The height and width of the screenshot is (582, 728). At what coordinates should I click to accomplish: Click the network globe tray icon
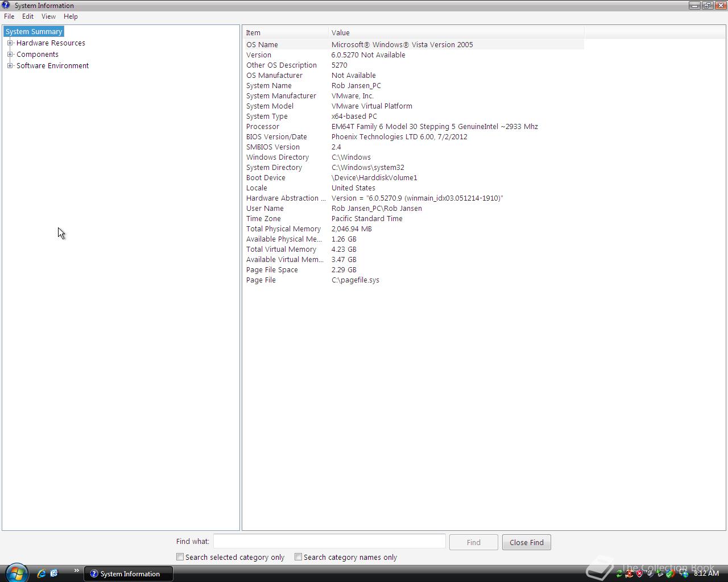pyautogui.click(x=683, y=573)
